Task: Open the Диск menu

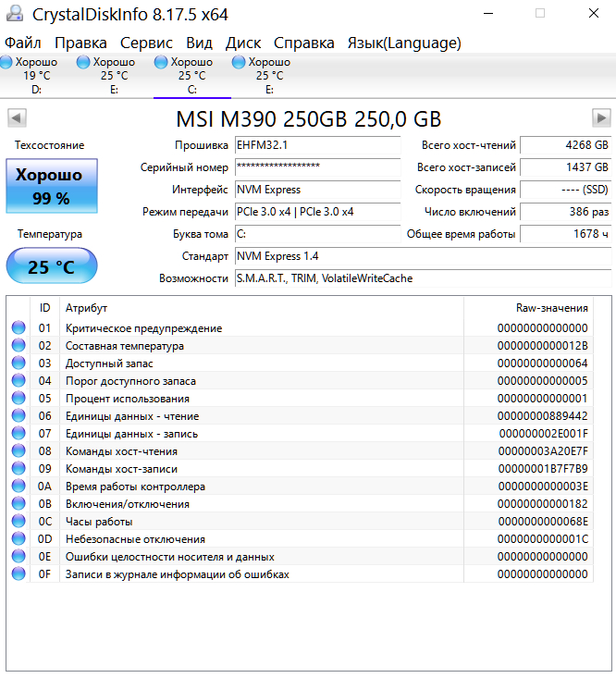Action: tap(243, 43)
